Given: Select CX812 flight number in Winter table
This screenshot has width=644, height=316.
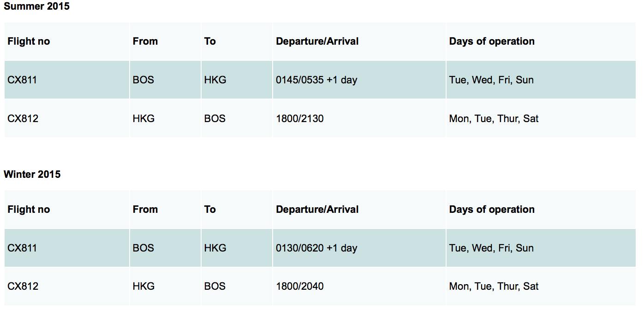Looking at the screenshot, I should tap(23, 286).
